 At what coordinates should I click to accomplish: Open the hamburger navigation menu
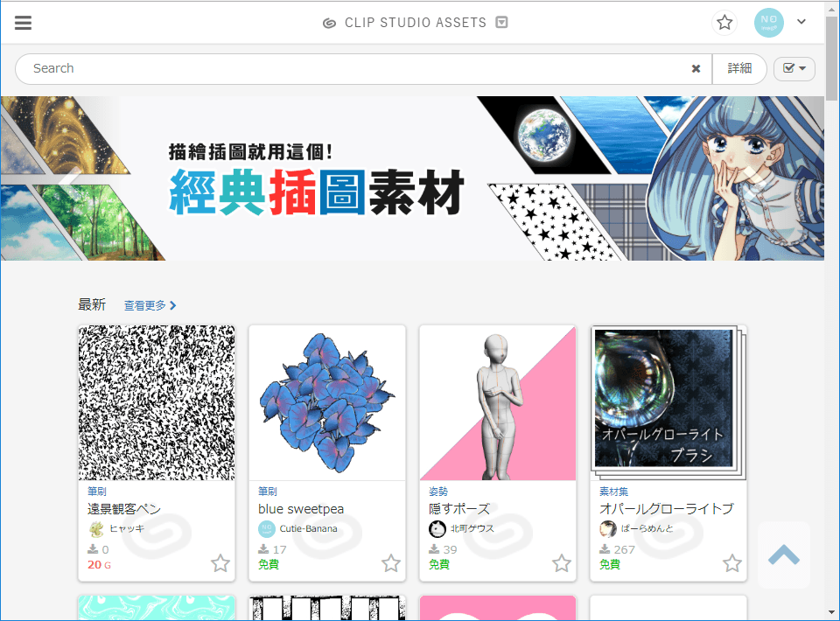pyautogui.click(x=23, y=22)
